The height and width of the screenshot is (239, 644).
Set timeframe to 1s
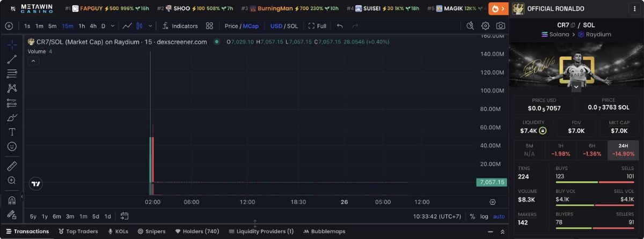(27, 26)
